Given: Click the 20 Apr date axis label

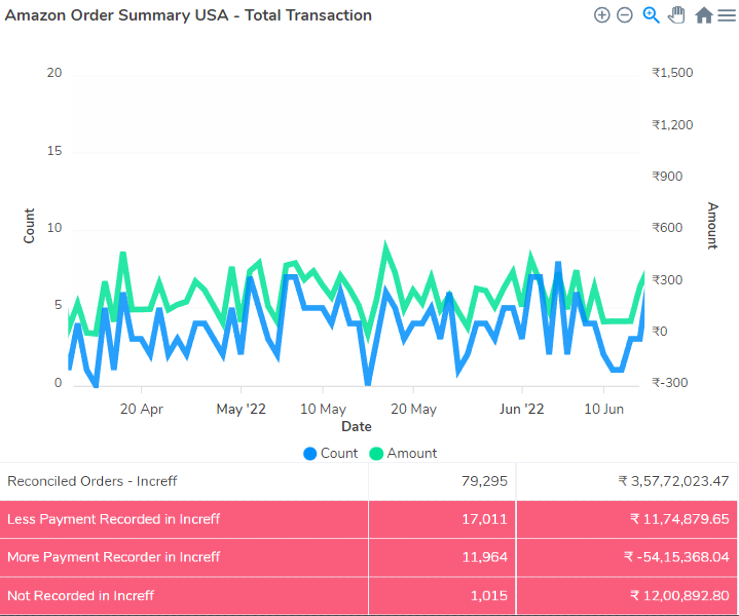Looking at the screenshot, I should (x=141, y=409).
